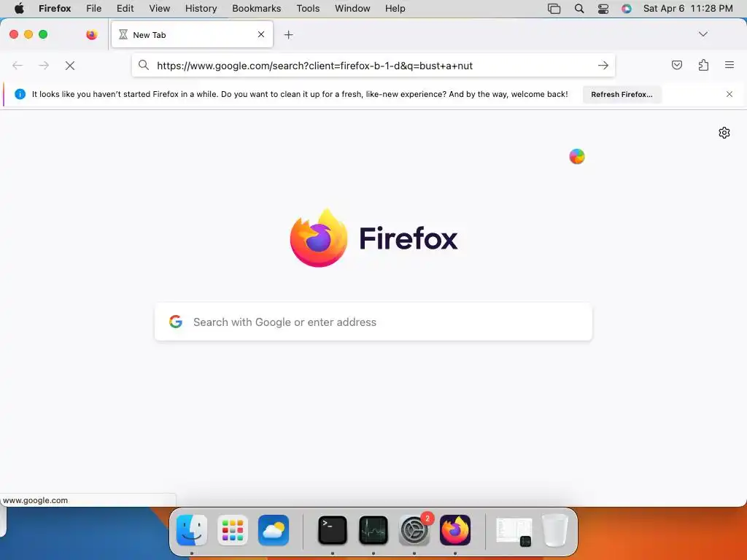Open Save to Pocket icon

pos(676,65)
